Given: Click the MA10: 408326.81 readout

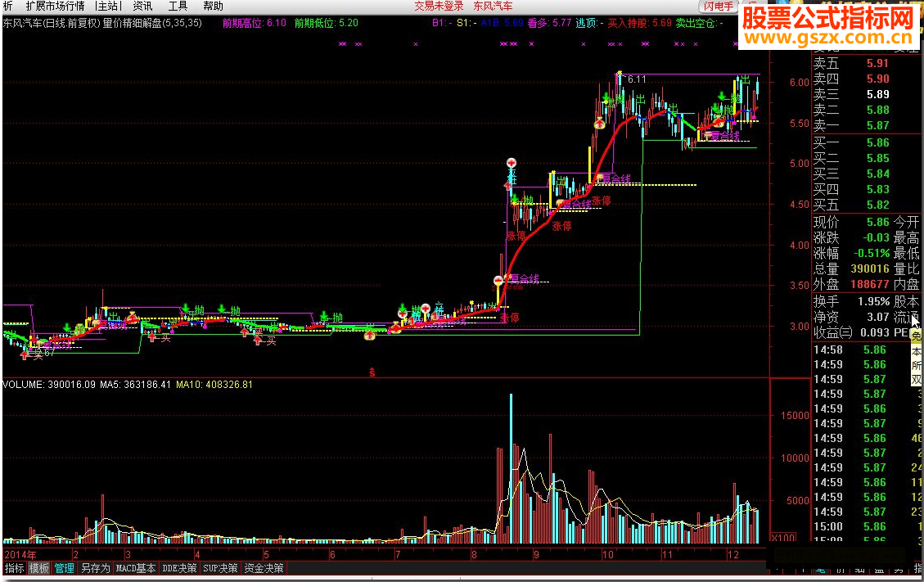Looking at the screenshot, I should pyautogui.click(x=214, y=385).
